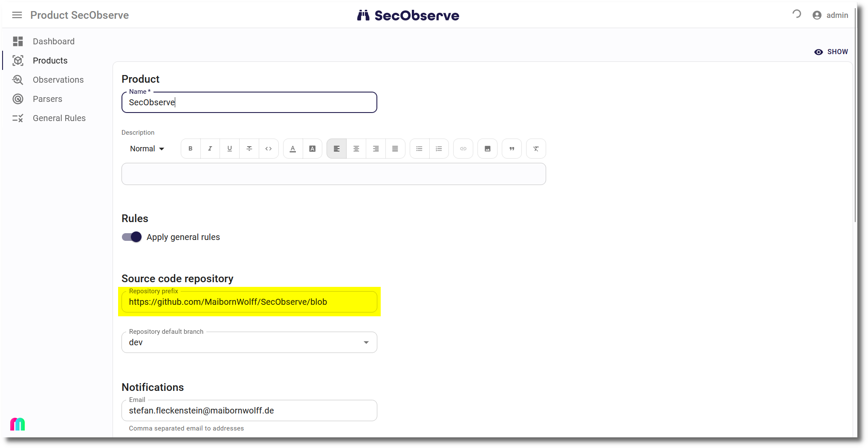This screenshot has height=448, width=868.
Task: Switch to the Parsers section
Action: point(47,99)
